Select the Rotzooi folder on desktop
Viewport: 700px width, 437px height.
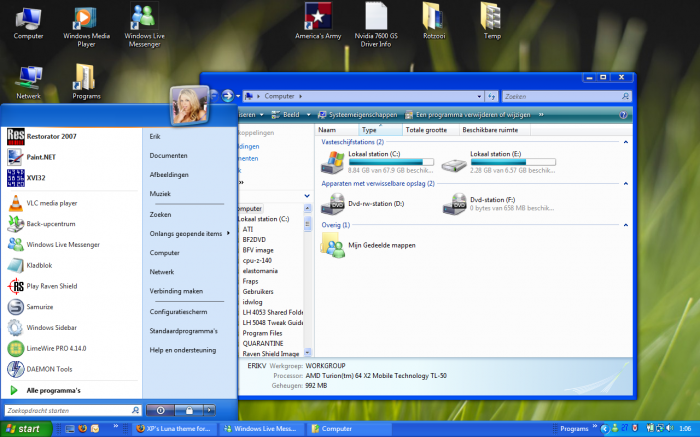[x=434, y=21]
